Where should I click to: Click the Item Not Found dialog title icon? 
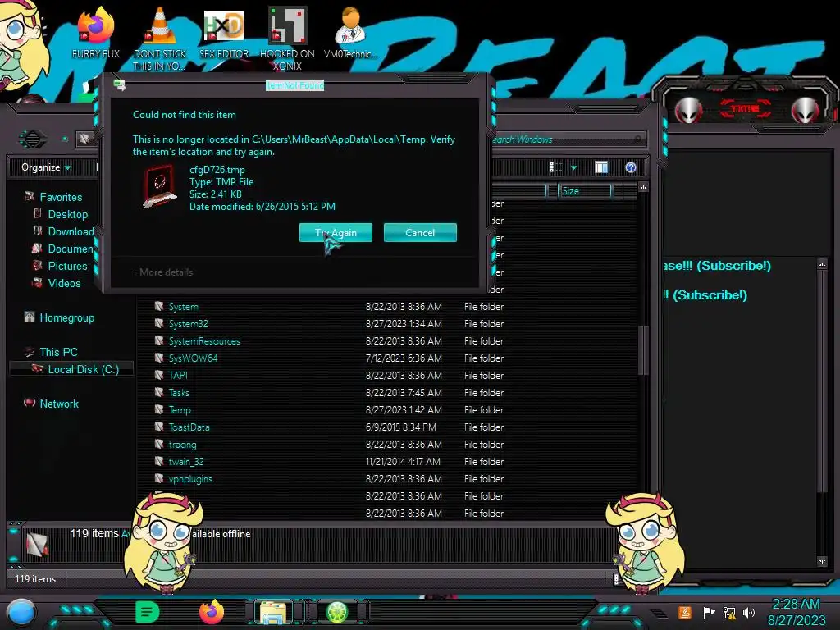point(120,85)
